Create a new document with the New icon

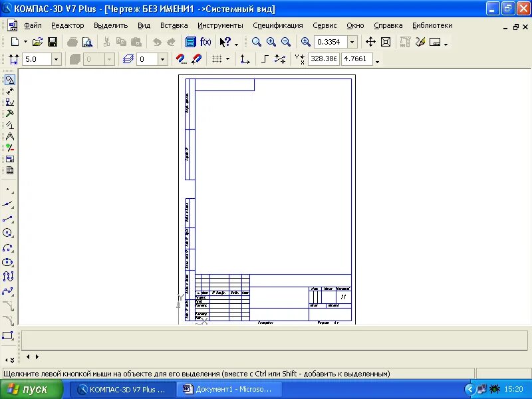tap(15, 42)
